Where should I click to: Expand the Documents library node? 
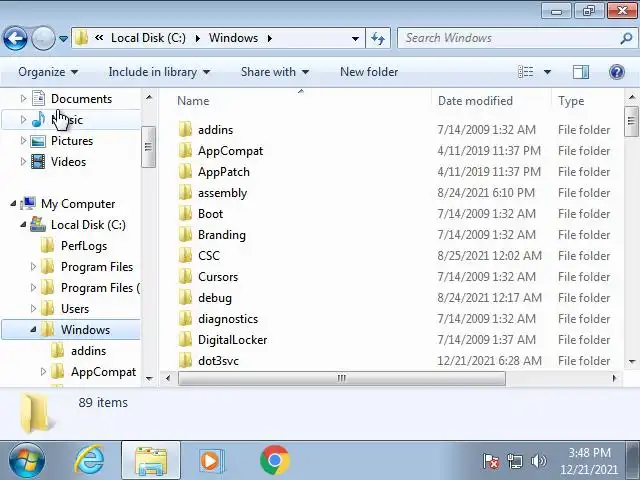click(23, 98)
